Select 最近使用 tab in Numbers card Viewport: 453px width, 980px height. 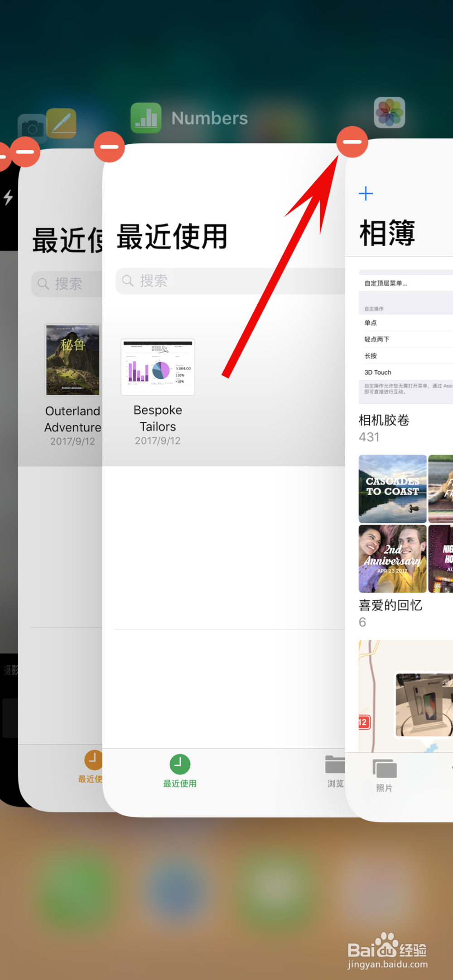pos(180,771)
